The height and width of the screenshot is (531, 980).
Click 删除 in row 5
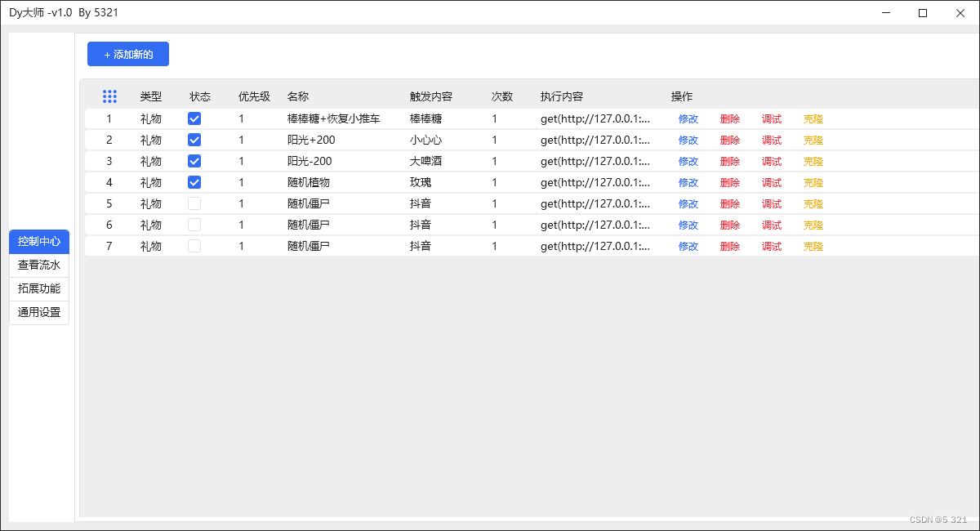pyautogui.click(x=730, y=204)
